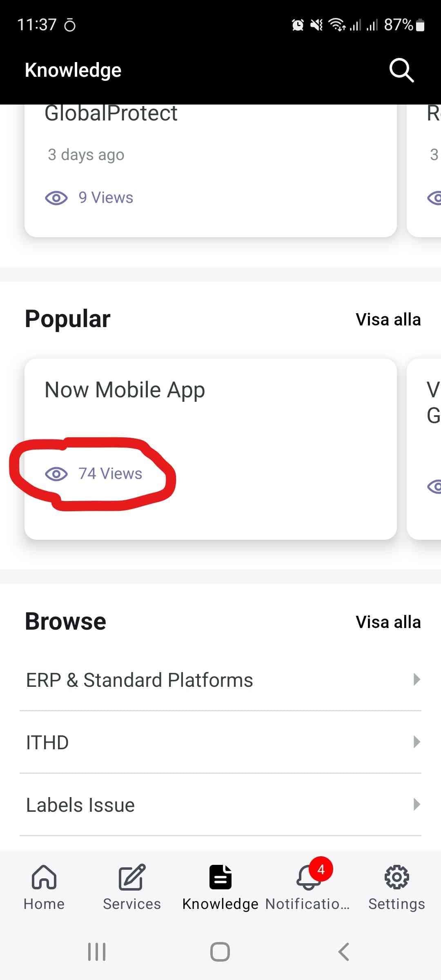Tap Visa alla next to Popular

point(388,320)
